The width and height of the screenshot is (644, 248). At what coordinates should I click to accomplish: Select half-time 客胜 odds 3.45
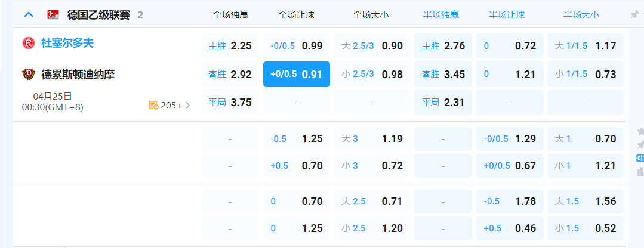click(443, 74)
